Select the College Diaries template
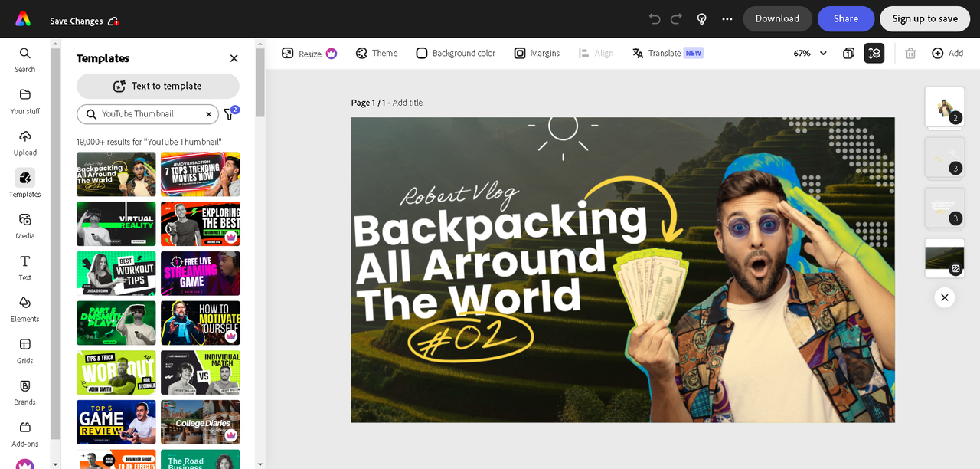Viewport: 980px width, 469px height. [201, 422]
